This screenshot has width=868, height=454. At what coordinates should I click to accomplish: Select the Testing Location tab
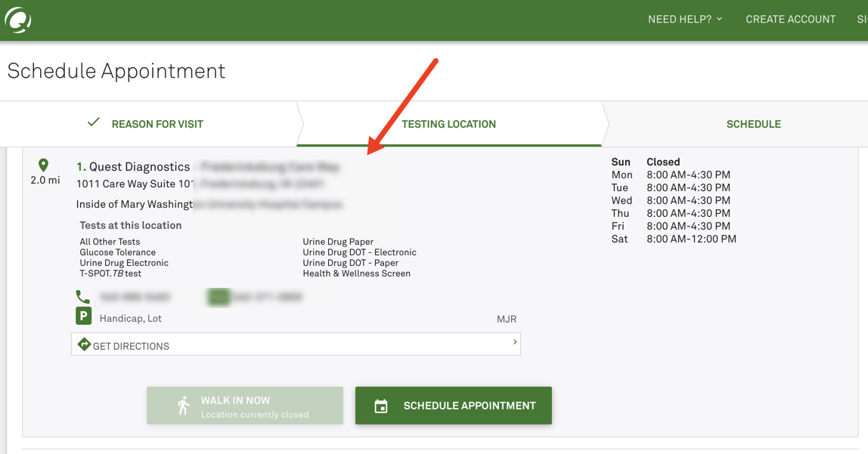(x=448, y=124)
